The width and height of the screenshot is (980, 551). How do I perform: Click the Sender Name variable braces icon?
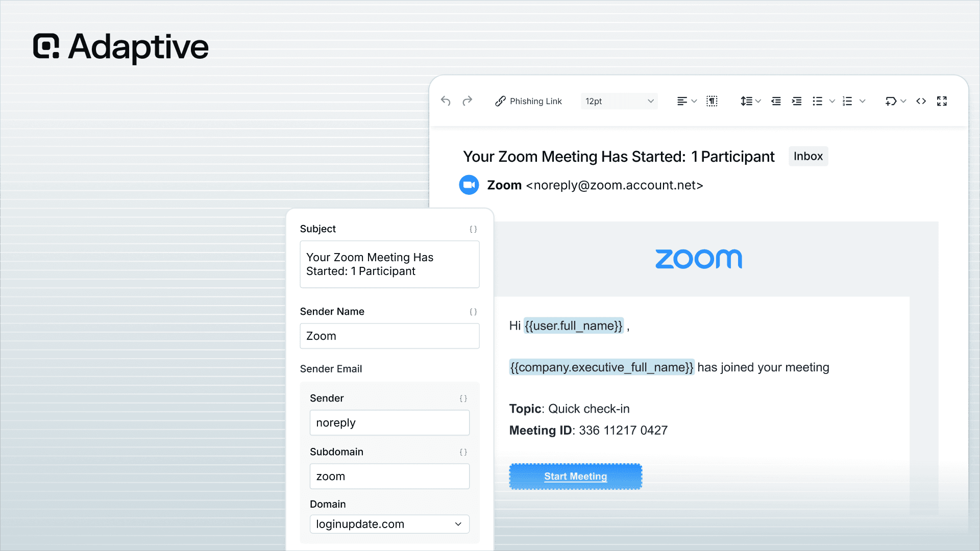[473, 312]
